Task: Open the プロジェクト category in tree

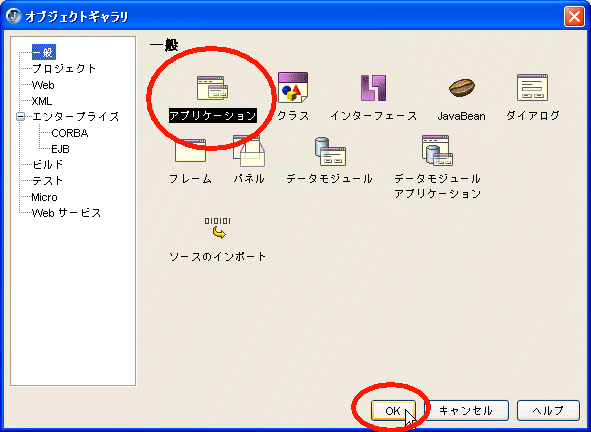Action: coord(64,69)
